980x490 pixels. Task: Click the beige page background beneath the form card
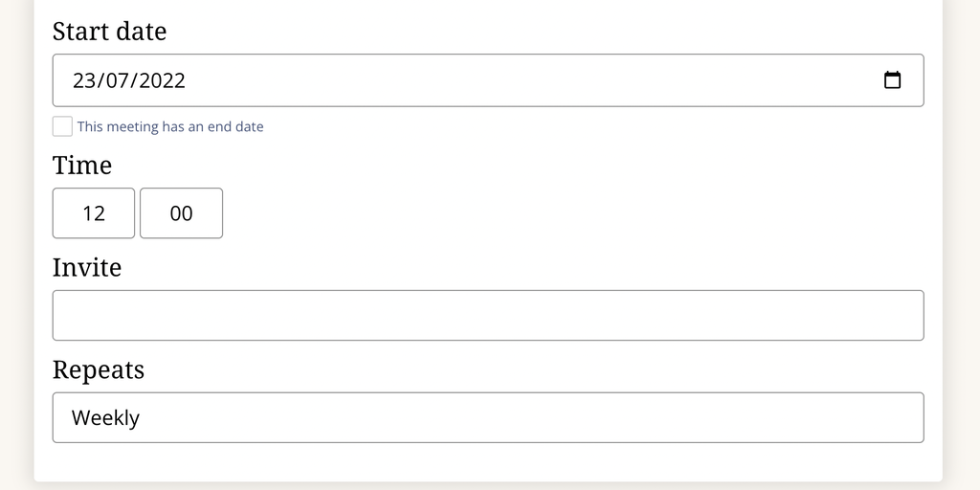click(488, 486)
